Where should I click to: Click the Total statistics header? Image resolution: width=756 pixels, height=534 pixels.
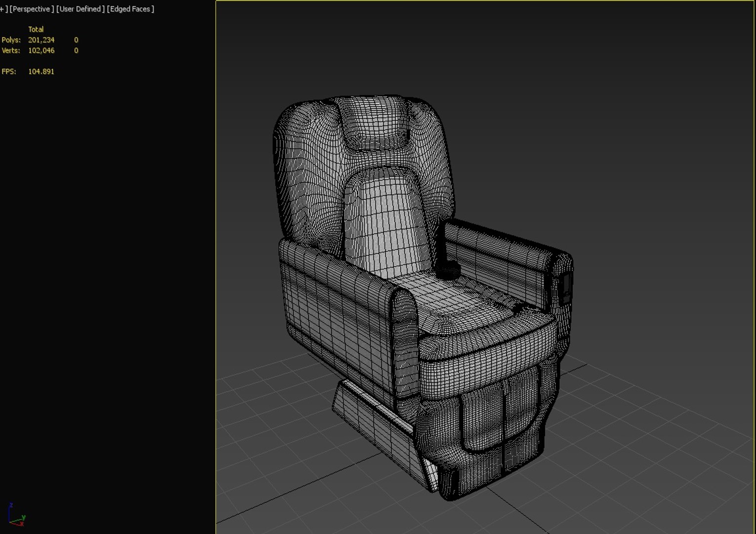coord(36,29)
